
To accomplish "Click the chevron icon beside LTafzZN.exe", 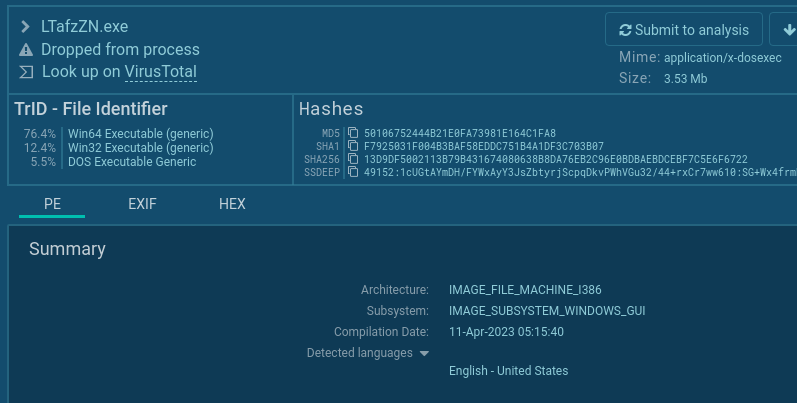I will coord(25,26).
